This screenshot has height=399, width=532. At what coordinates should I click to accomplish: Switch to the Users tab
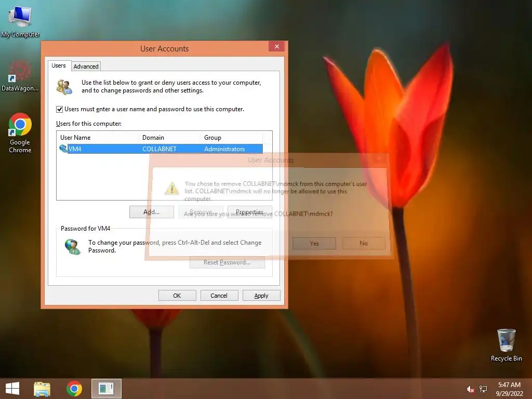tap(59, 65)
